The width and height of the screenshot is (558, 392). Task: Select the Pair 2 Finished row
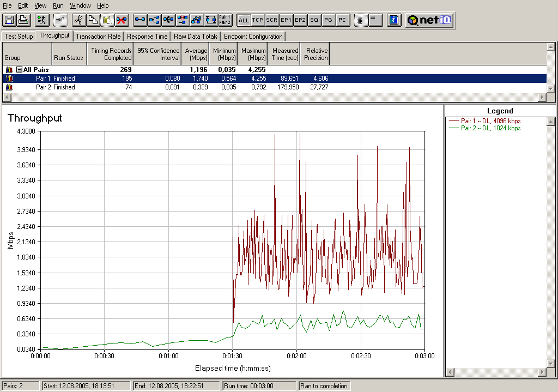coord(275,87)
